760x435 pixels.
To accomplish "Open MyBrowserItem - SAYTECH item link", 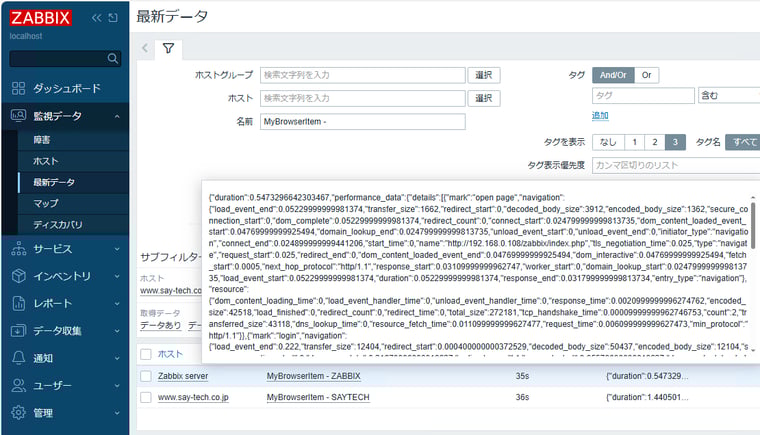I will point(318,397).
